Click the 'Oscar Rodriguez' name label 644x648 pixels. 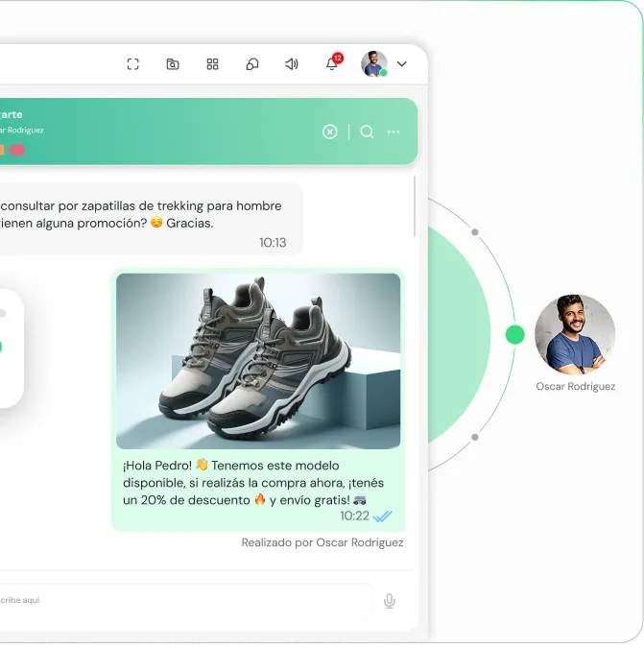(576, 387)
